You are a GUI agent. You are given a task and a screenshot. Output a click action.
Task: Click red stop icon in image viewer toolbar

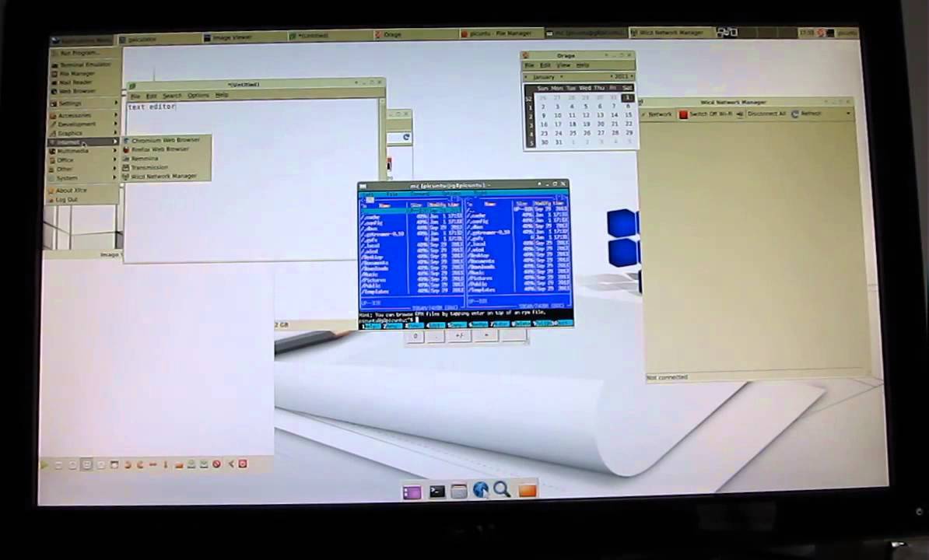click(217, 464)
